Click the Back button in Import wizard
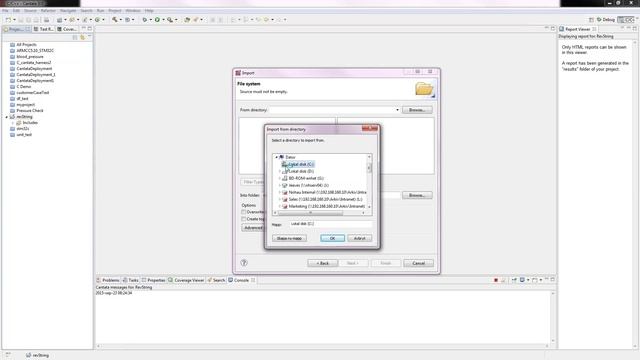The height and width of the screenshot is (360, 640). tap(322, 263)
